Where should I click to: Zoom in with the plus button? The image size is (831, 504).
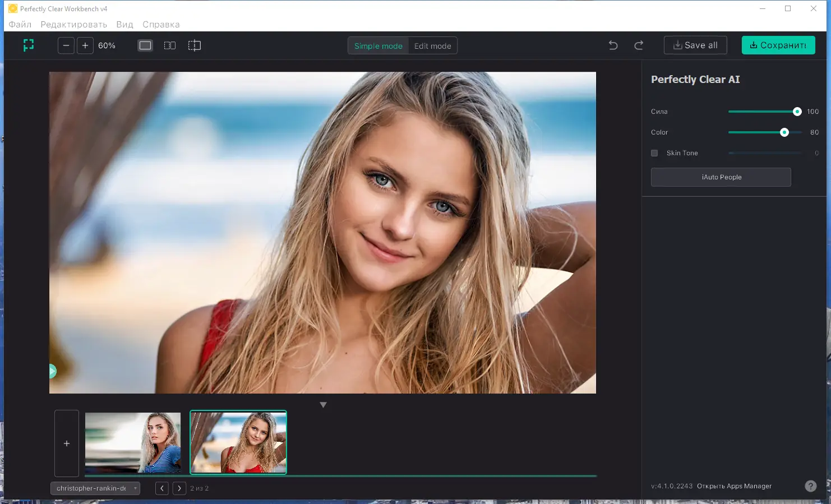[x=85, y=45]
